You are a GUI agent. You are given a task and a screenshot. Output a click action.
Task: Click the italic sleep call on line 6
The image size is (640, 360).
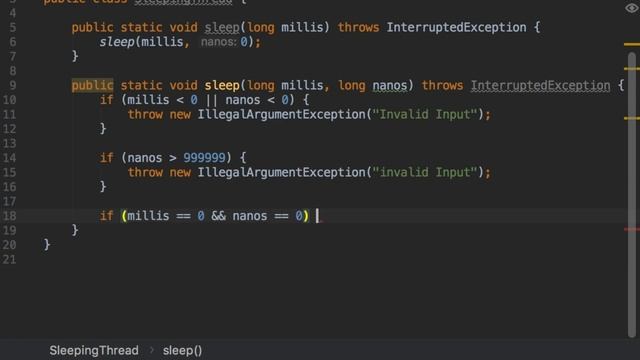(117, 42)
